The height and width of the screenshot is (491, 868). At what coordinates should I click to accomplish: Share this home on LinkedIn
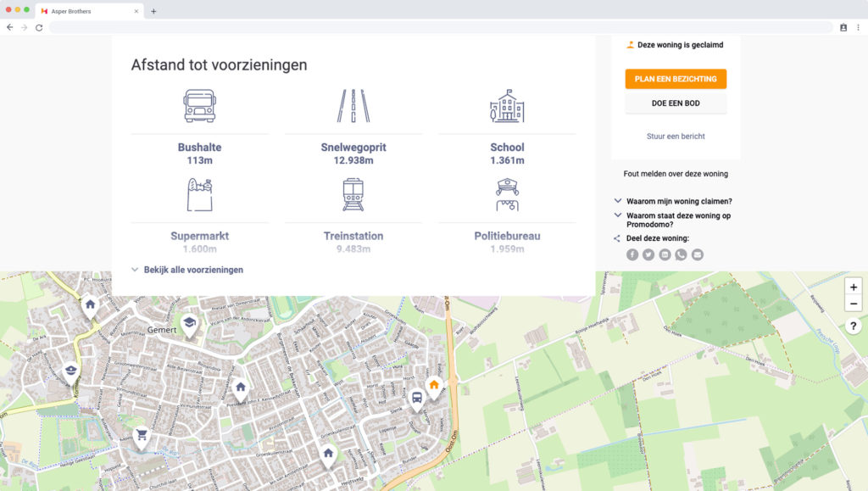[x=665, y=254]
